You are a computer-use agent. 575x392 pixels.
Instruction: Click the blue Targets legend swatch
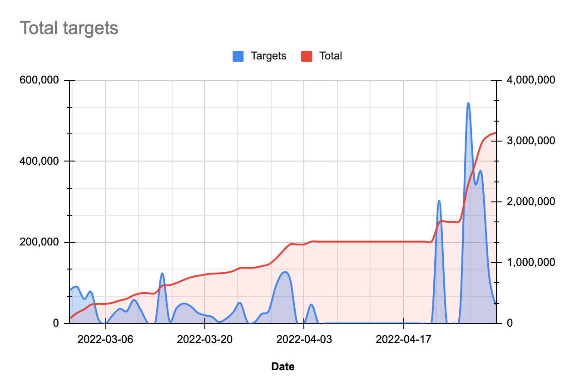[x=238, y=56]
